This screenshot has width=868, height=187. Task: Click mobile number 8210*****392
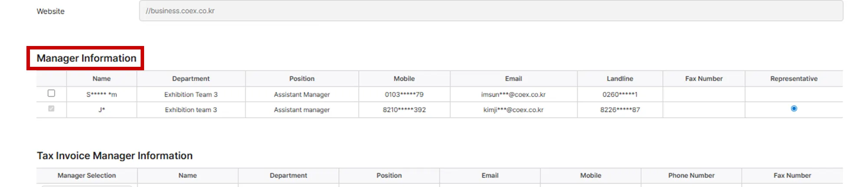(404, 110)
